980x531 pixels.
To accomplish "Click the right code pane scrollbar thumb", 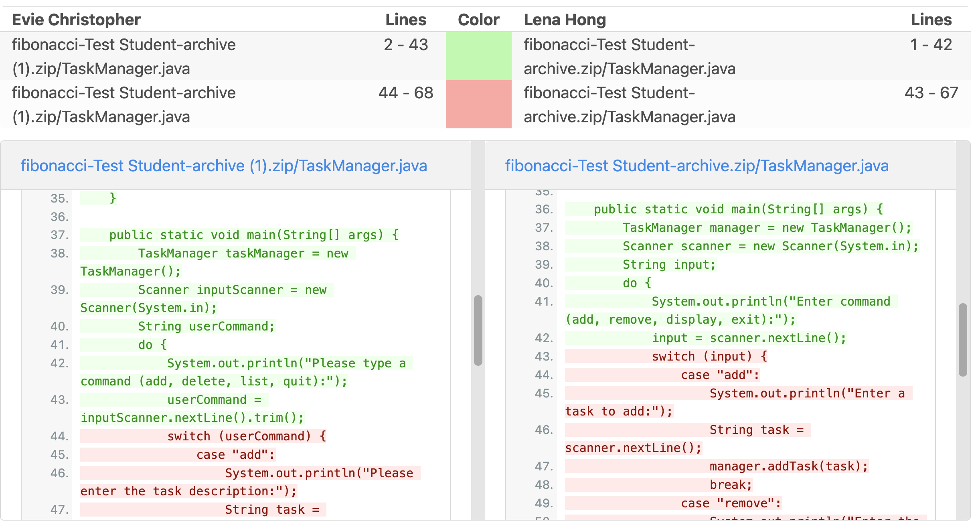I will point(963,340).
